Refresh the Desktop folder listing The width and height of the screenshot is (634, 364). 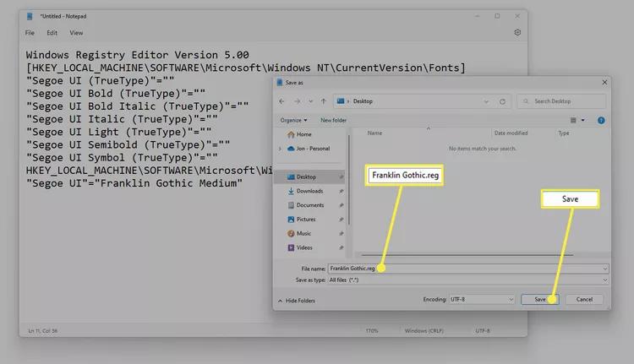pos(502,101)
